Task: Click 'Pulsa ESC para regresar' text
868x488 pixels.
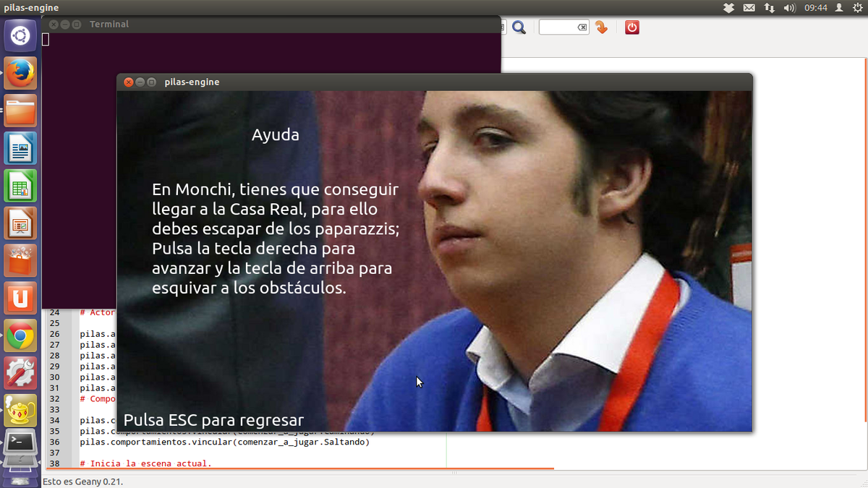Action: pos(213,420)
